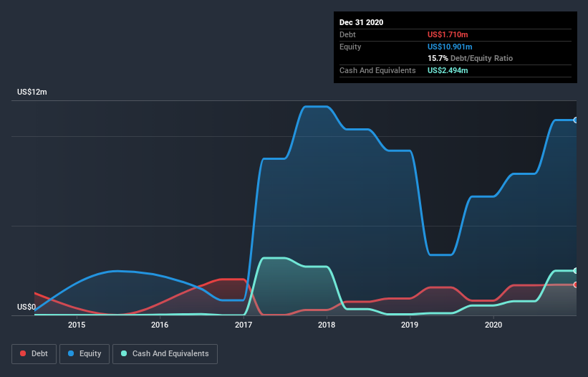
Task: Click the US$10.901m equity value
Action: [450, 47]
